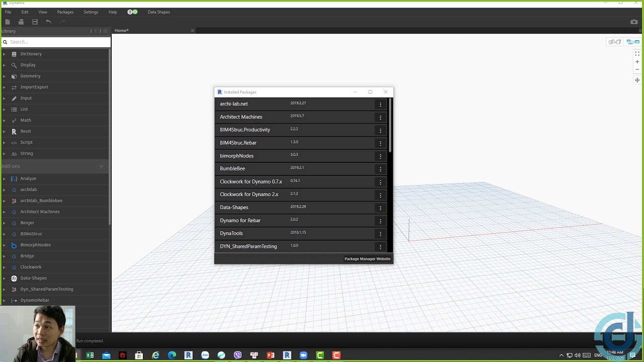
Task: Open Microsoft Store from the taskbar
Action: tap(139, 355)
